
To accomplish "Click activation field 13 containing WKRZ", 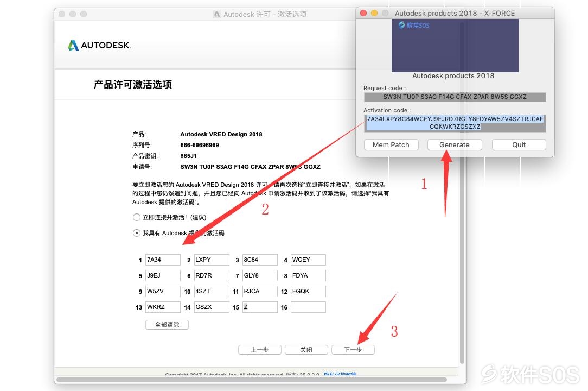I will coord(163,307).
